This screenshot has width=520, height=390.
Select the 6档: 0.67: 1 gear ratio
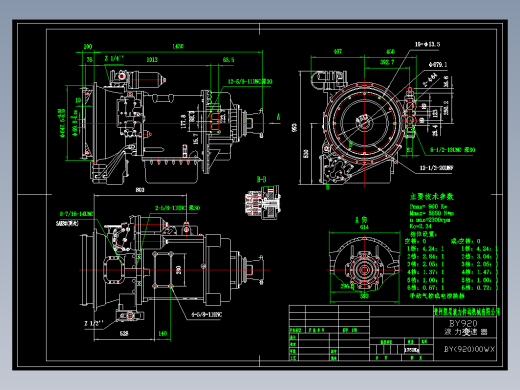(x=425, y=288)
